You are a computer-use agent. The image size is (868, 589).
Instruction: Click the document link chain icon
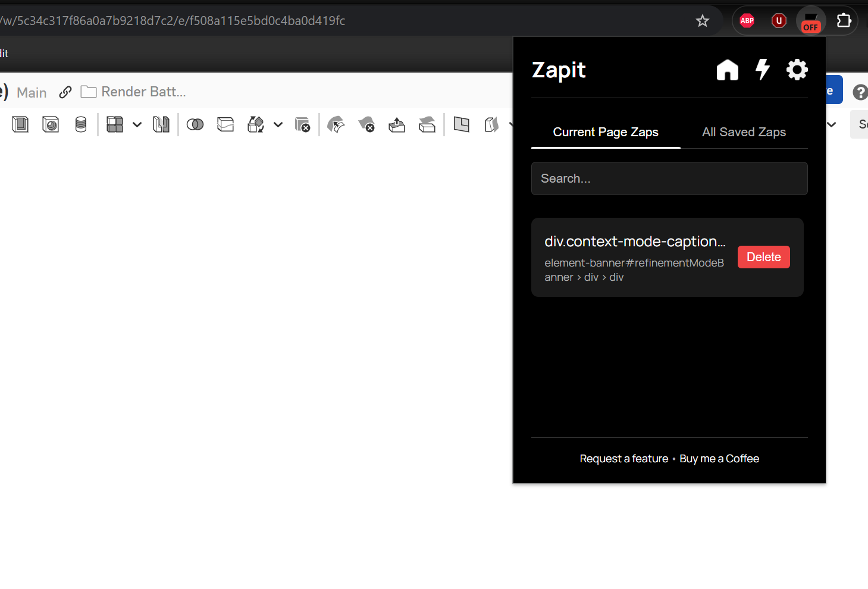click(x=65, y=92)
